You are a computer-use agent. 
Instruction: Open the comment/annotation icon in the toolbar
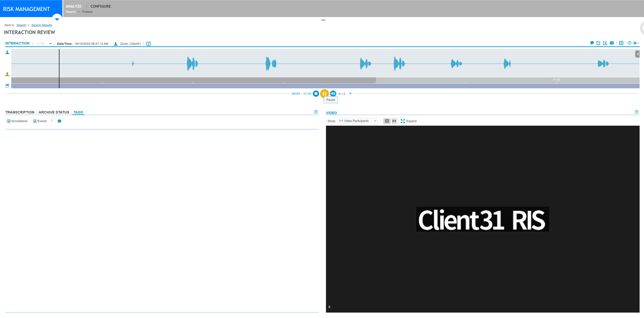(592, 43)
